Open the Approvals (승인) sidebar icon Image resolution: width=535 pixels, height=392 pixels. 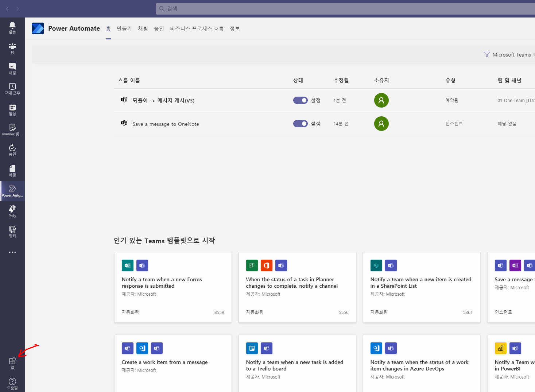click(x=12, y=150)
